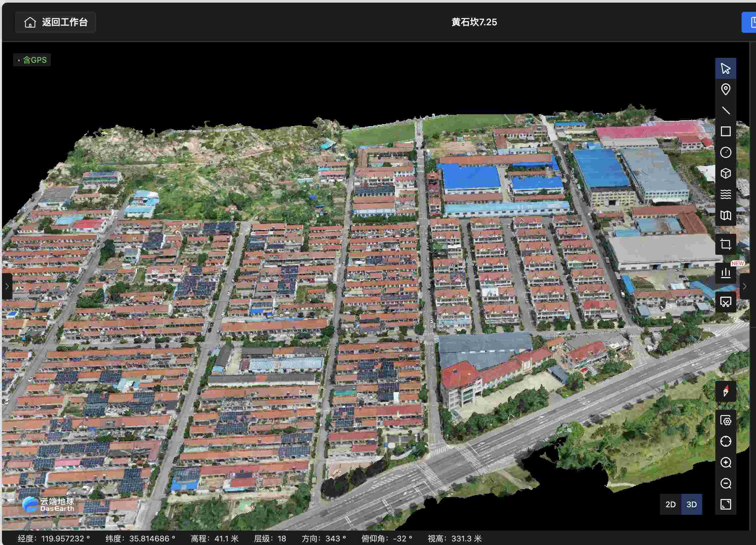The height and width of the screenshot is (545, 756).
Task: Select the arrow pointer tool
Action: [x=725, y=68]
